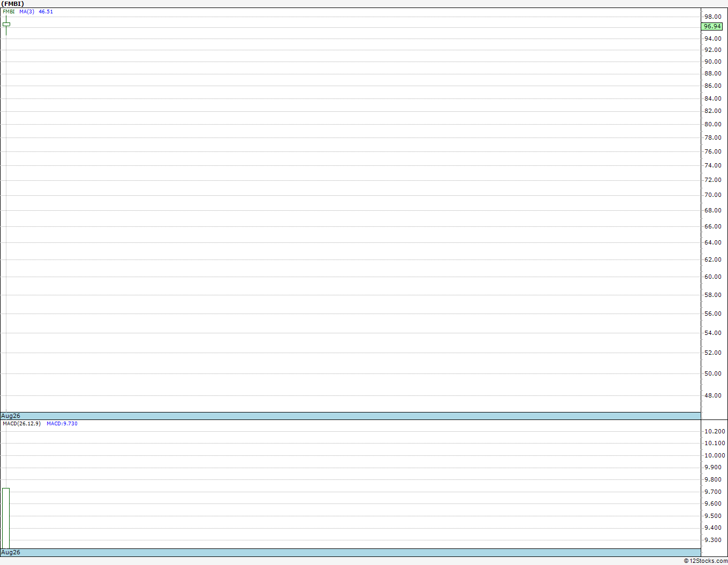The image size is (728, 565).
Task: Click the 10.000 MACD axis label
Action: (715, 455)
